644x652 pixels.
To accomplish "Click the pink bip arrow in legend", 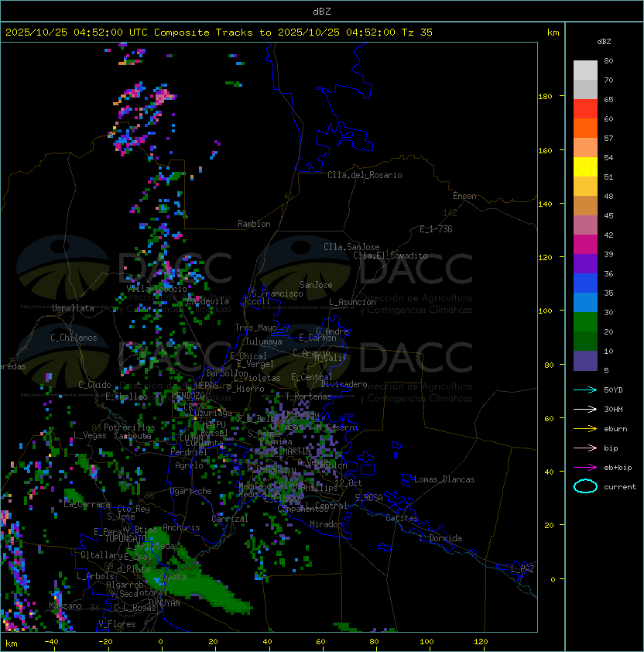I will pyautogui.click(x=585, y=448).
